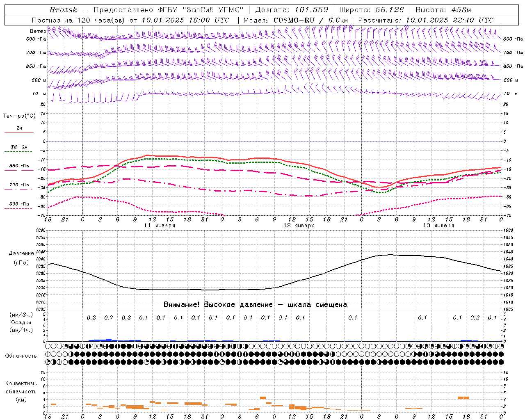Select the "Высота: 453м" elevation text
Screen dimensions: 525x420
[443, 10]
